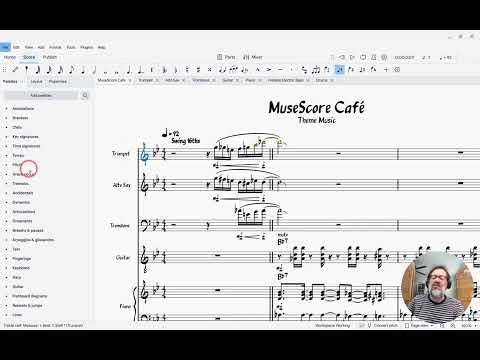The height and width of the screenshot is (360, 480).
Task: Switch to the Properties panel tab
Action: [x=58, y=81]
